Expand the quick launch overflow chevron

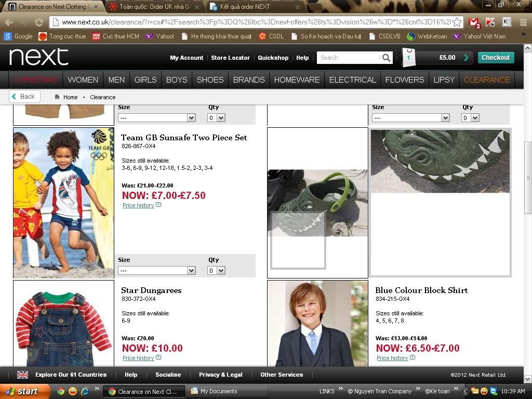tap(97, 389)
